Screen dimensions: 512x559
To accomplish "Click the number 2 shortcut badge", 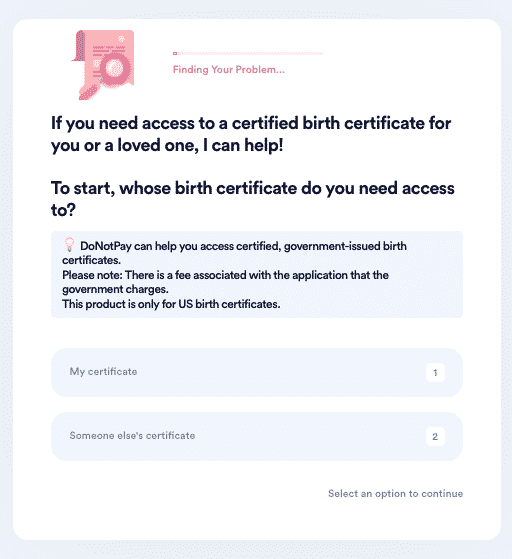I will click(435, 436).
